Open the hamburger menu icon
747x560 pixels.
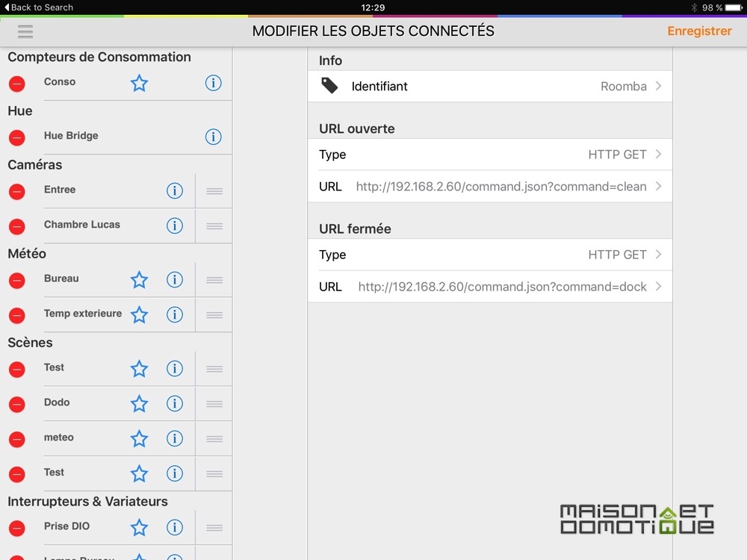[x=25, y=31]
